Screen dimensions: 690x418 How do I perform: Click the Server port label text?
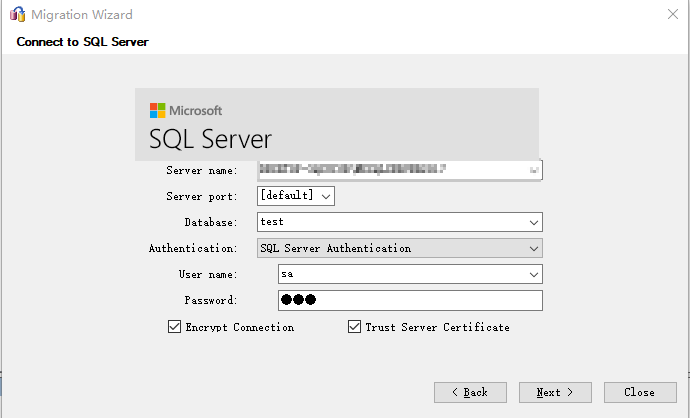pos(202,196)
